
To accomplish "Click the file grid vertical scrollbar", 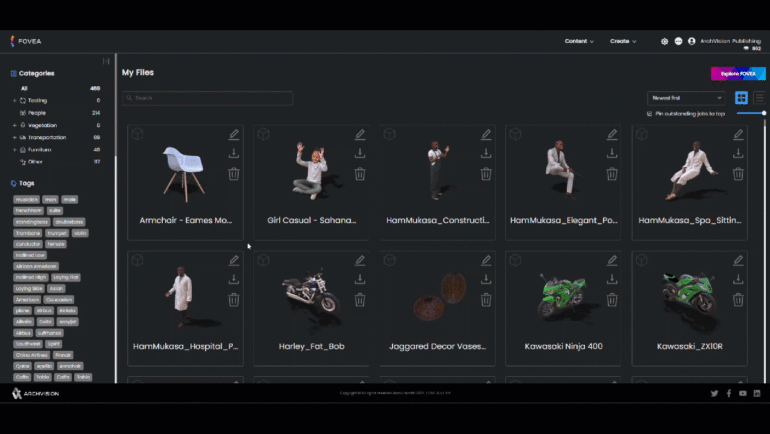I will [x=765, y=250].
